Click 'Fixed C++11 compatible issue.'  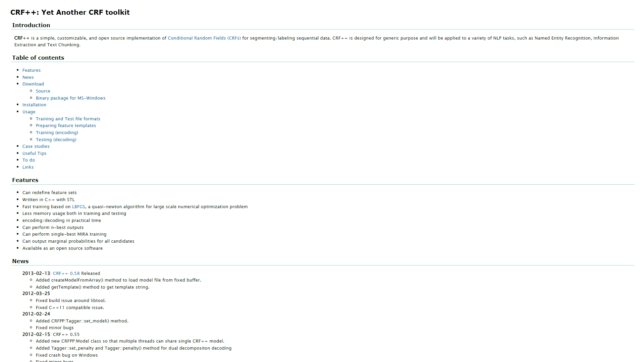pyautogui.click(x=70, y=308)
